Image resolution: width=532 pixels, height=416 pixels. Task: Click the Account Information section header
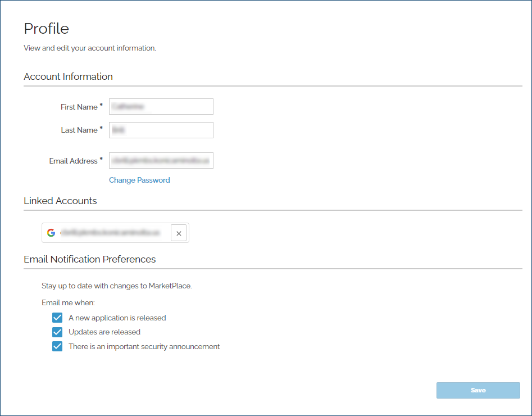pos(68,76)
